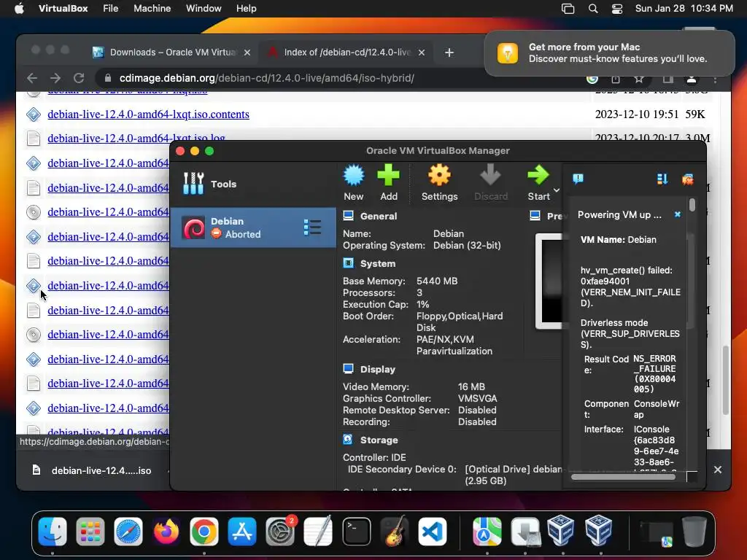Click the Stage Manager windows icon in menu bar
This screenshot has width=747, height=560.
coord(568,9)
